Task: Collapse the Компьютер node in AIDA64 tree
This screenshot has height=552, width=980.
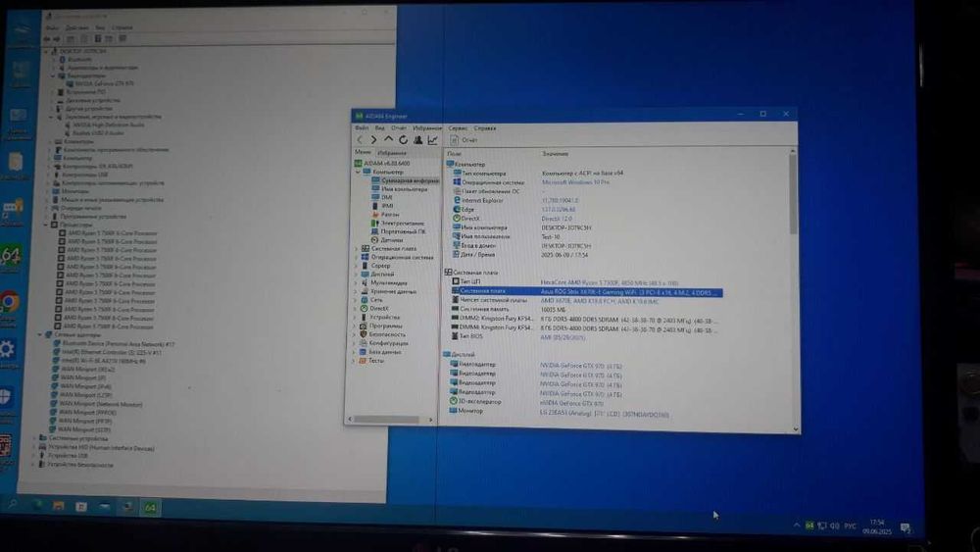Action: (x=358, y=172)
